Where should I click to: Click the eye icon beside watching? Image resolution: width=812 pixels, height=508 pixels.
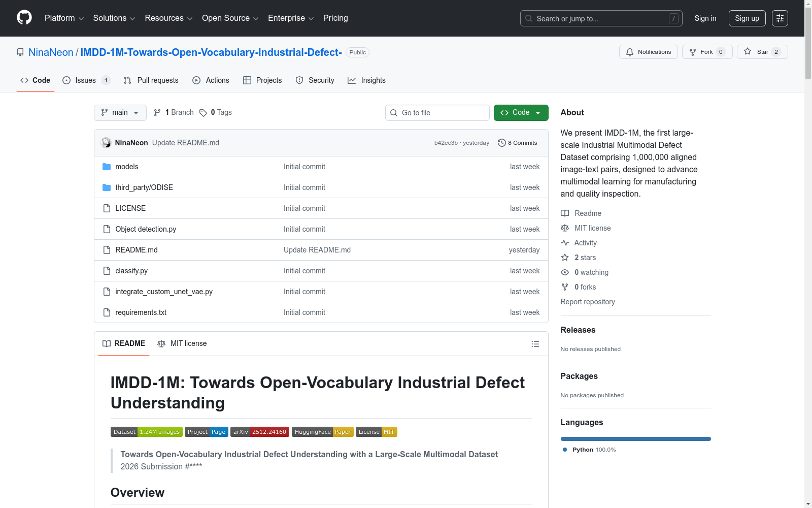(x=565, y=272)
